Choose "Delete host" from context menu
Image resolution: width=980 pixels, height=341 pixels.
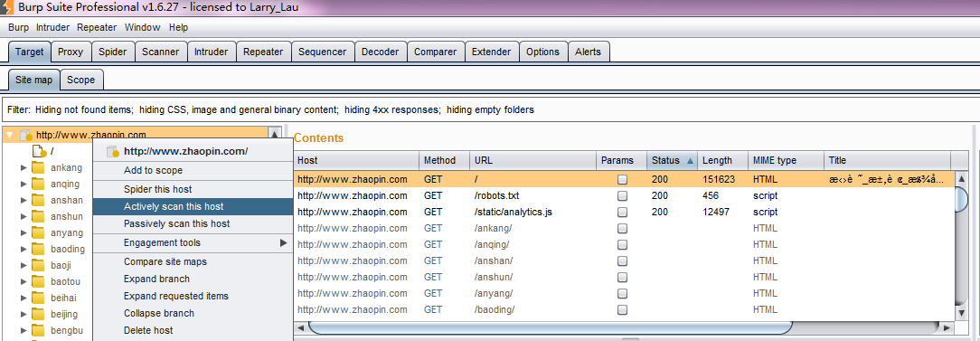(193, 330)
